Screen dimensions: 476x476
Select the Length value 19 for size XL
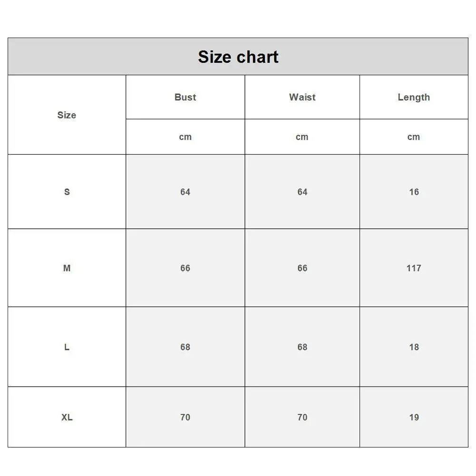tap(414, 417)
